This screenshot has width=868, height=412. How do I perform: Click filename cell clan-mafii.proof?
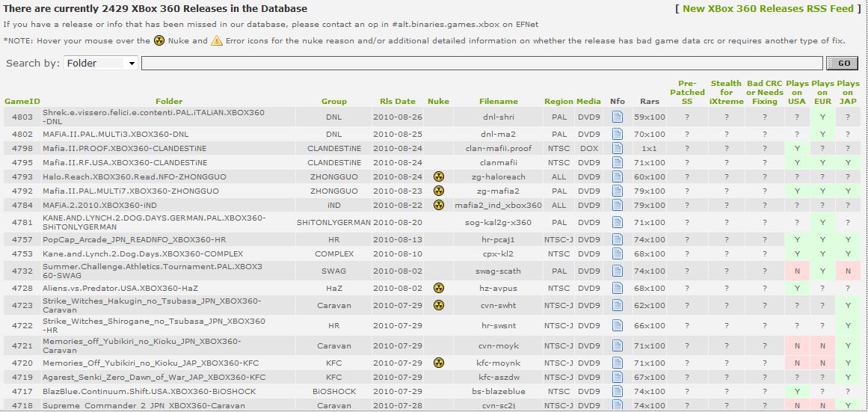point(499,148)
